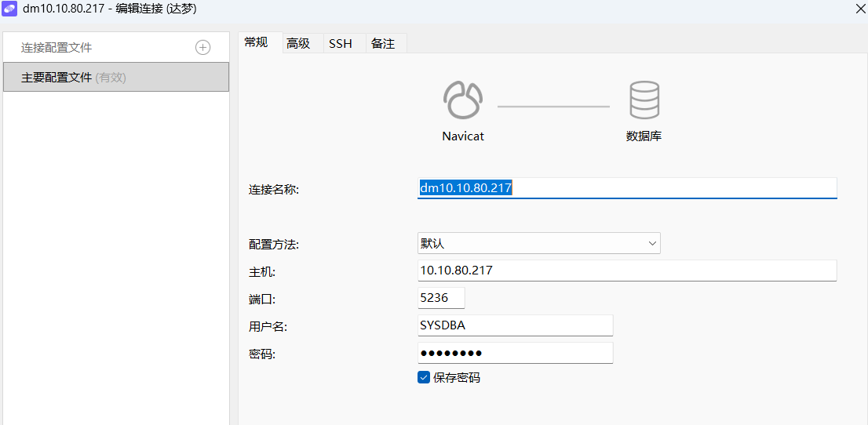
Task: Uncheck the 保存密码 checkbox
Action: (424, 378)
